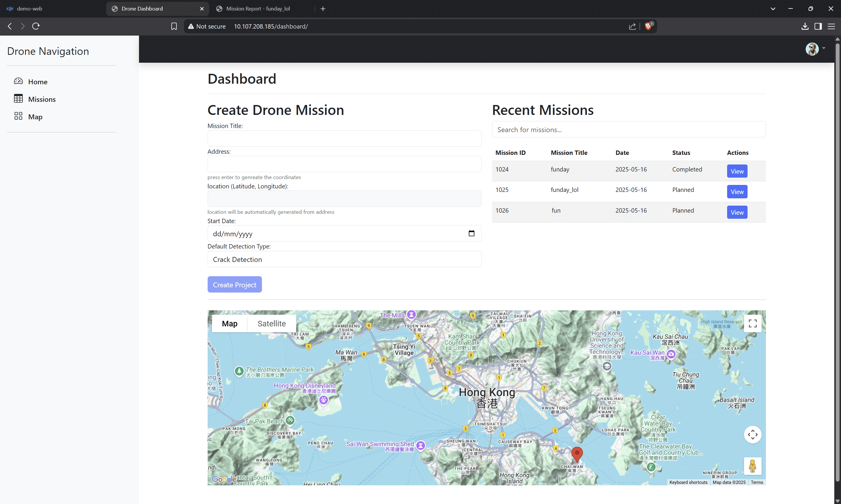The image size is (841, 504).
Task: View mission 1025 funday_lol
Action: tap(737, 192)
